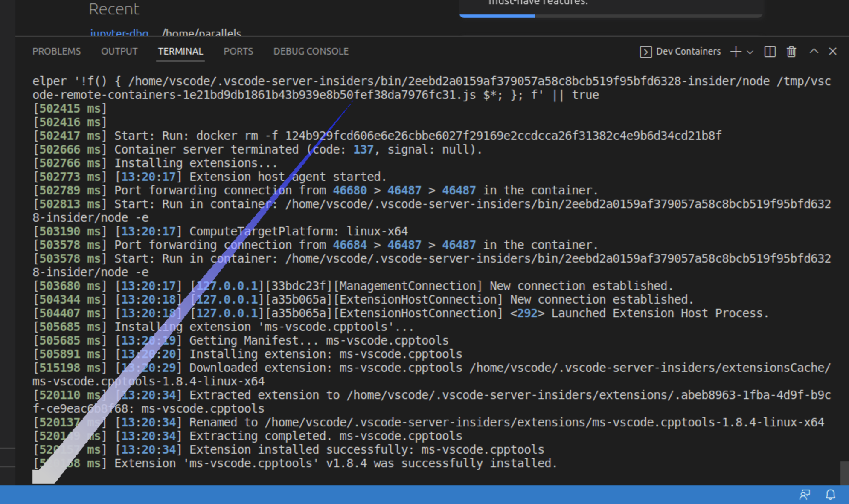849x504 pixels.
Task: Click port number 46684 in the log
Action: pos(349,245)
